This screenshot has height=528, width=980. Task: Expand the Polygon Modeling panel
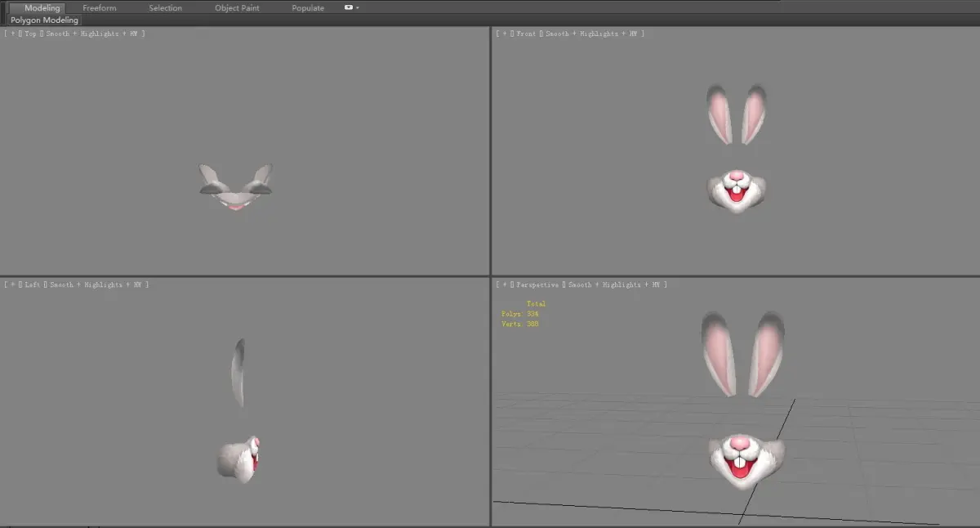[x=45, y=20]
